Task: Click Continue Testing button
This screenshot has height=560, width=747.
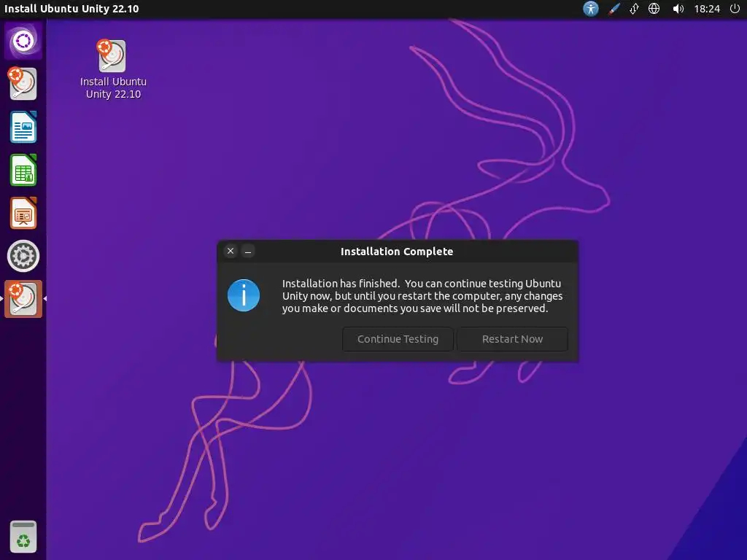Action: coord(398,339)
